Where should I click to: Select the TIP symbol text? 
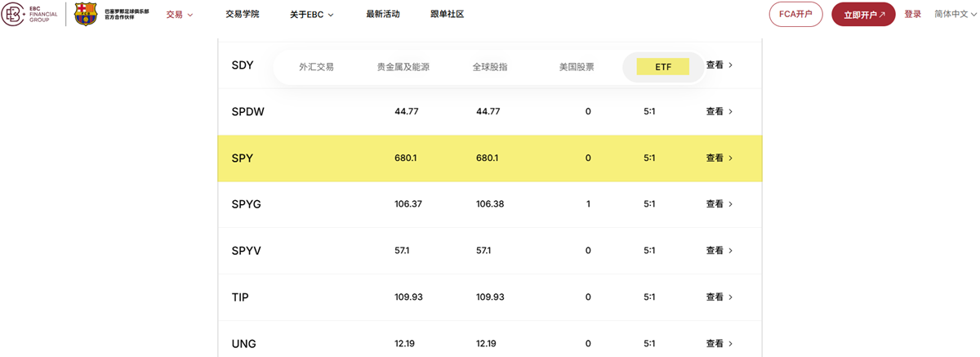(x=240, y=297)
